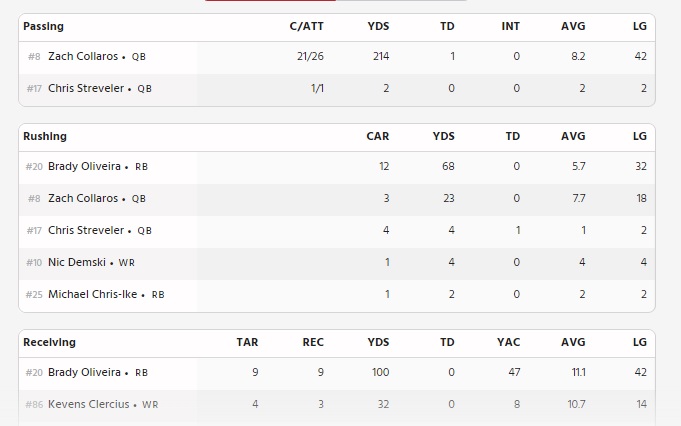Image resolution: width=681 pixels, height=426 pixels.
Task: Click the Passing table heading
Action: pyautogui.click(x=43, y=26)
